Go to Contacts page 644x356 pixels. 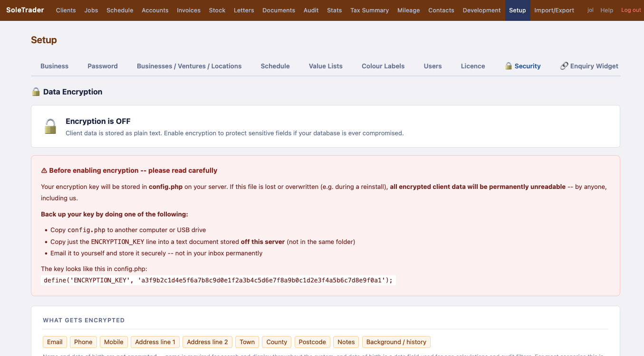(441, 10)
